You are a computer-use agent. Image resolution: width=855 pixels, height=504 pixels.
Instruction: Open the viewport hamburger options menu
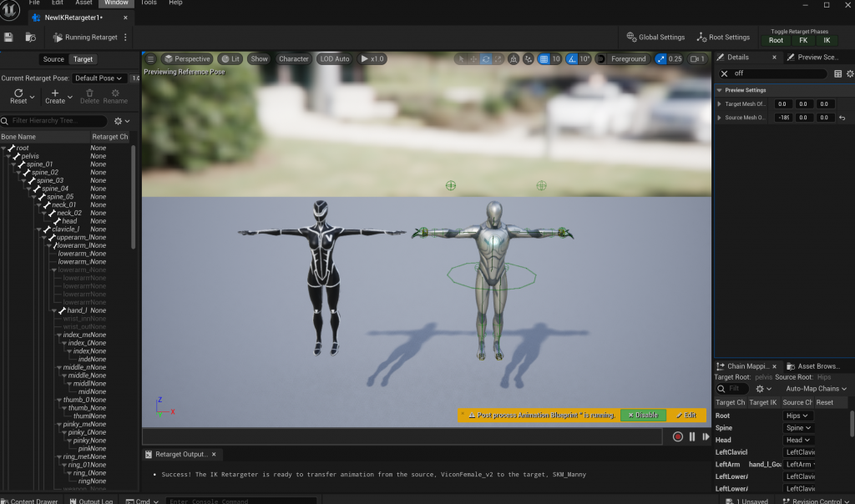click(x=150, y=59)
